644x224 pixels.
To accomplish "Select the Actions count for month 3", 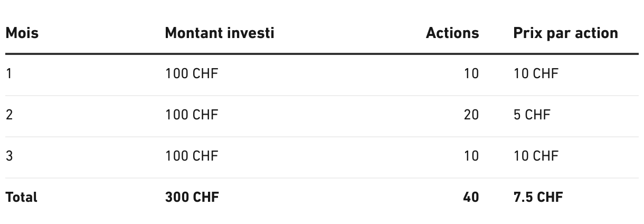I will click(x=471, y=156).
